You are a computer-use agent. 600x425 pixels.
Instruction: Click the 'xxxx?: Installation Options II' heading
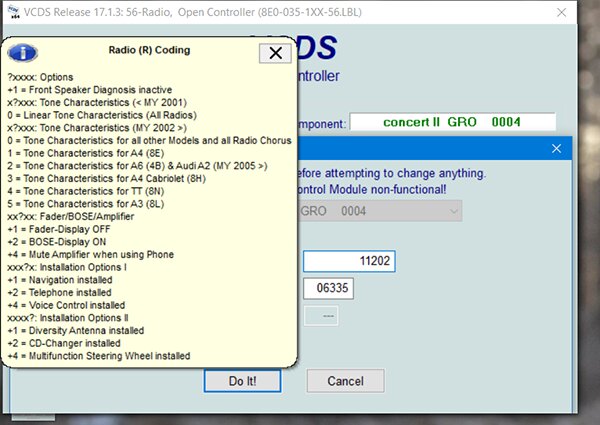pyautogui.click(x=68, y=318)
